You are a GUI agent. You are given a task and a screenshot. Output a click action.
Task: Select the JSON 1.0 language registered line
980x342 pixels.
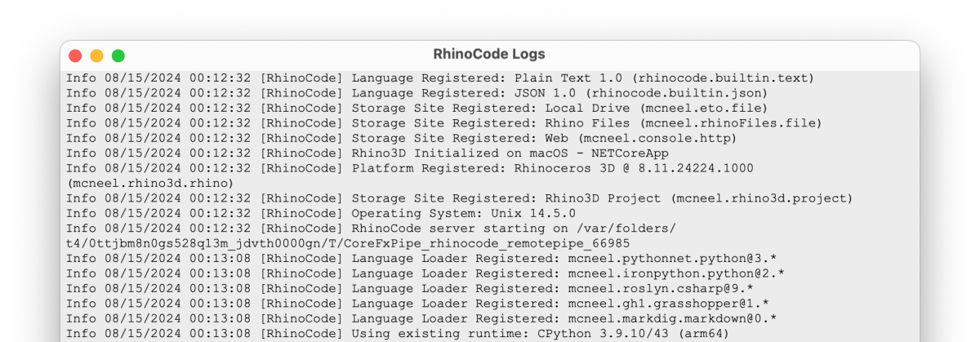(417, 93)
